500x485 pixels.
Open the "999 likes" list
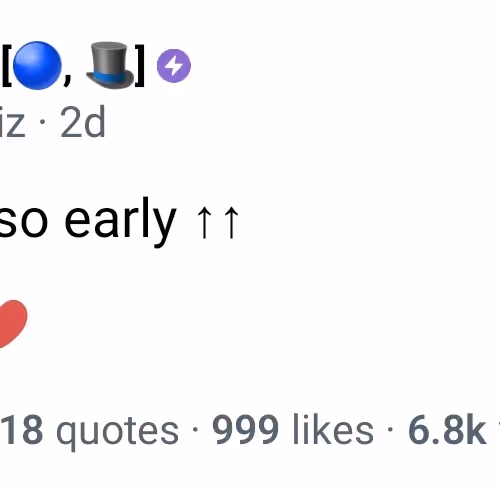293,429
